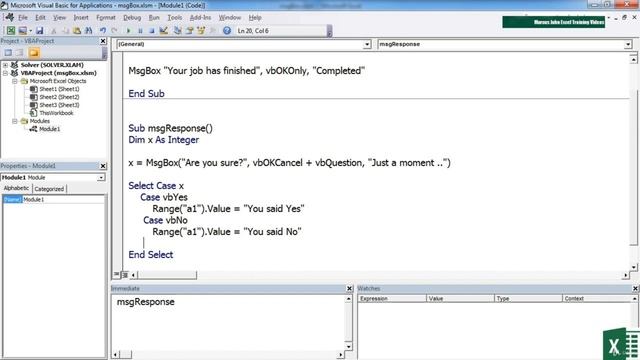
Task: Open the Module1 object dropdown in Properties
Action: point(101,178)
